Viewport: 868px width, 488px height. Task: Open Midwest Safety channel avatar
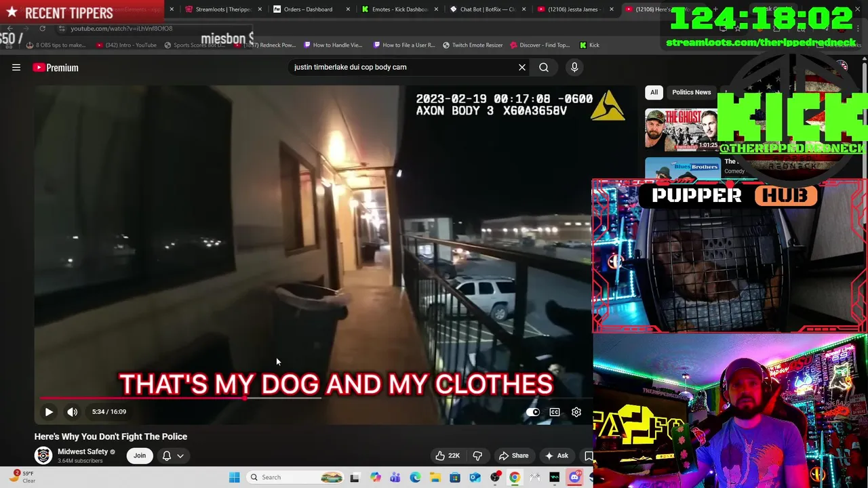[x=43, y=455]
